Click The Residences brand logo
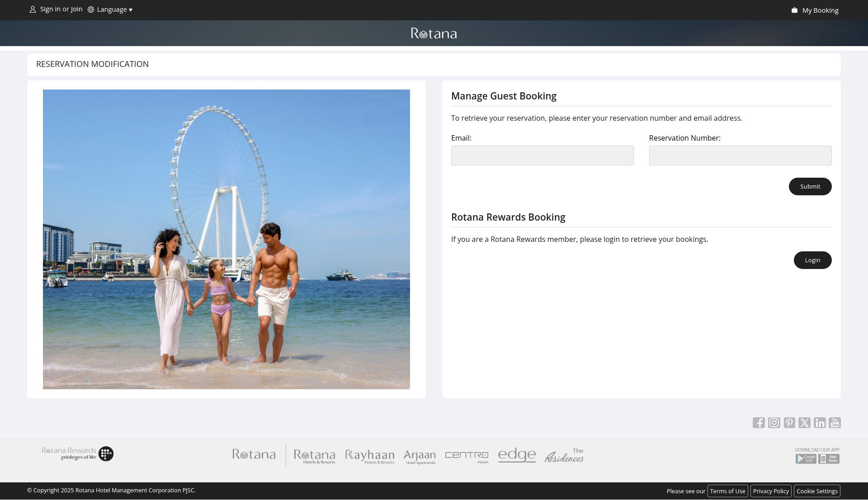 [564, 456]
